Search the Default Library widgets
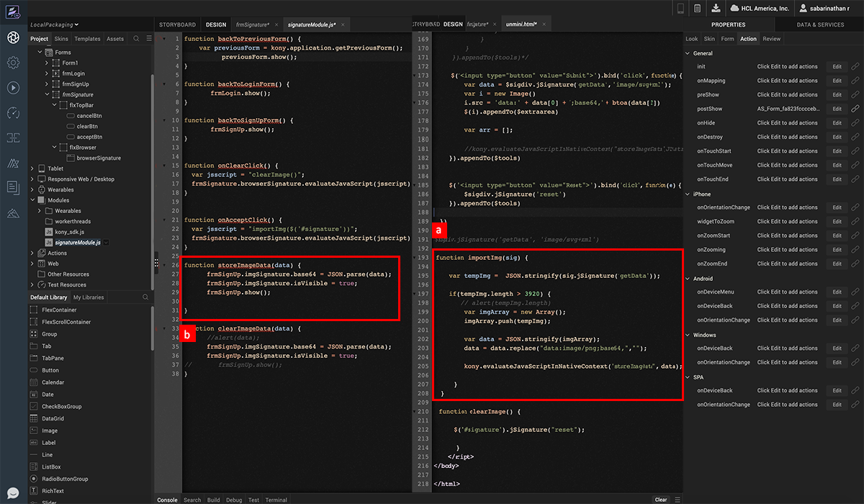The image size is (864, 504). pos(145,297)
